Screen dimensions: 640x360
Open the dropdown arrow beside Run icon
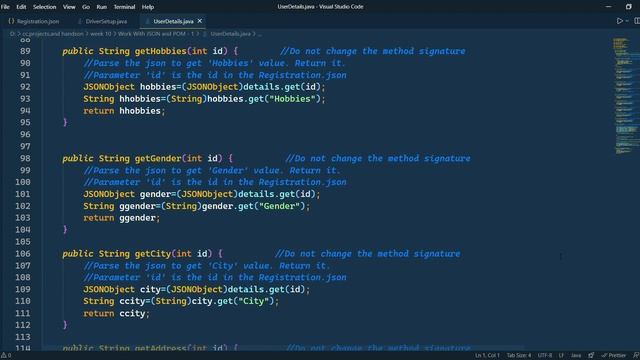627,21
